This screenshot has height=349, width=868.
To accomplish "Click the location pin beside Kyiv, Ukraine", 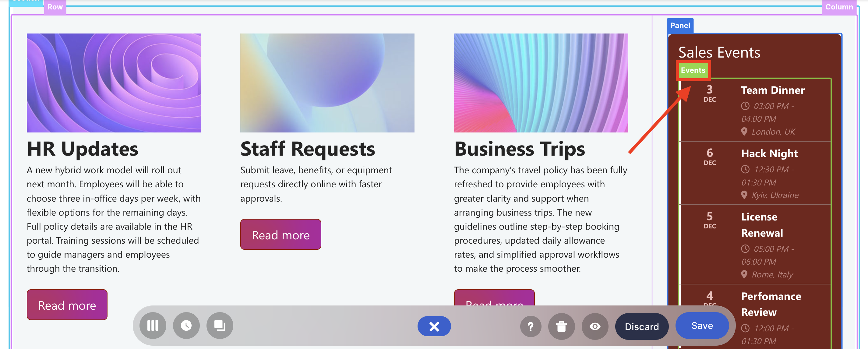I will (744, 195).
